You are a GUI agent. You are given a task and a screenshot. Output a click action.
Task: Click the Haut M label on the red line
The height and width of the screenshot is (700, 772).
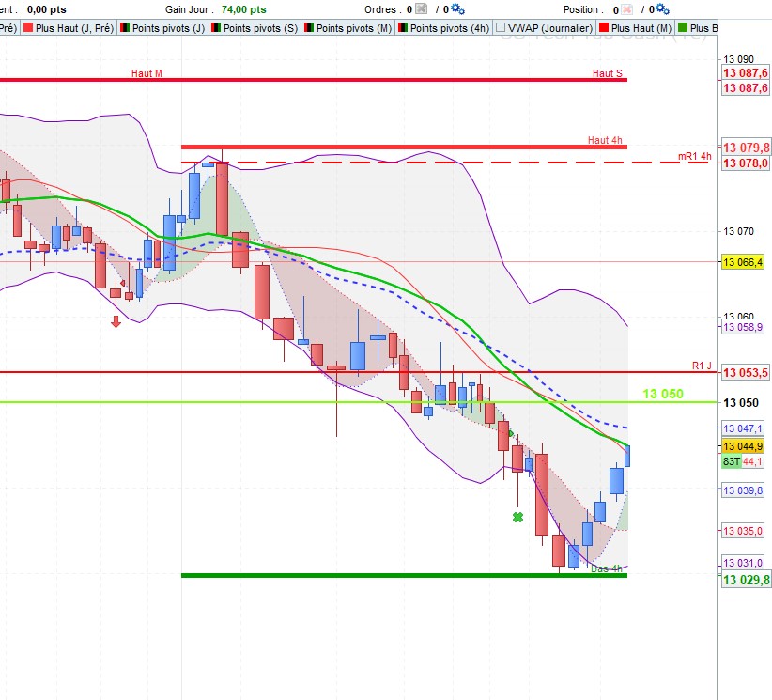(147, 73)
